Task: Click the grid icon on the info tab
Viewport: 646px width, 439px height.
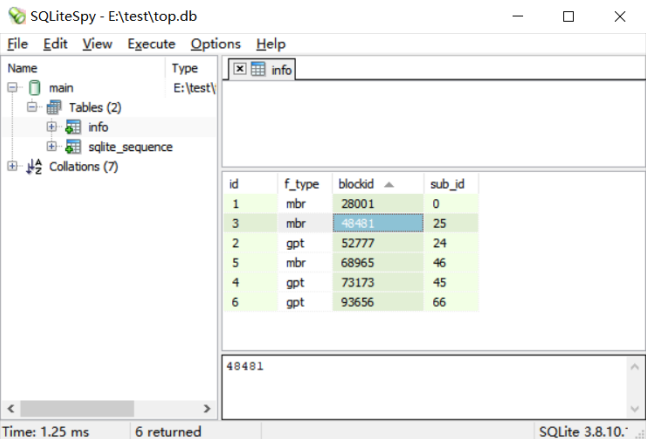Action: (258, 69)
